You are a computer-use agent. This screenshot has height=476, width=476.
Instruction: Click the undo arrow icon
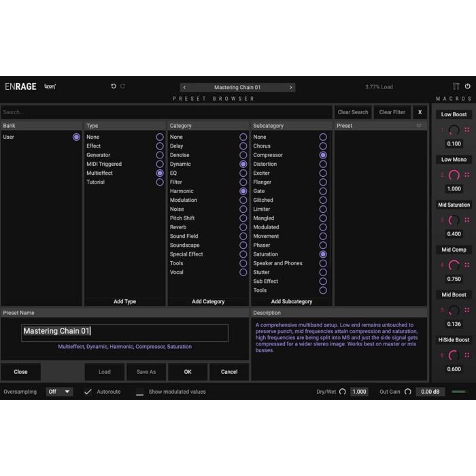point(114,86)
